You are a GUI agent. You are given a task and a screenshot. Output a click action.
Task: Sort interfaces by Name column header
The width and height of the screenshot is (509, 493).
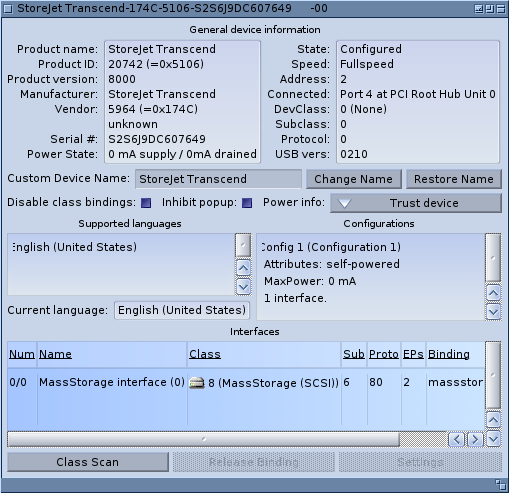[112, 354]
